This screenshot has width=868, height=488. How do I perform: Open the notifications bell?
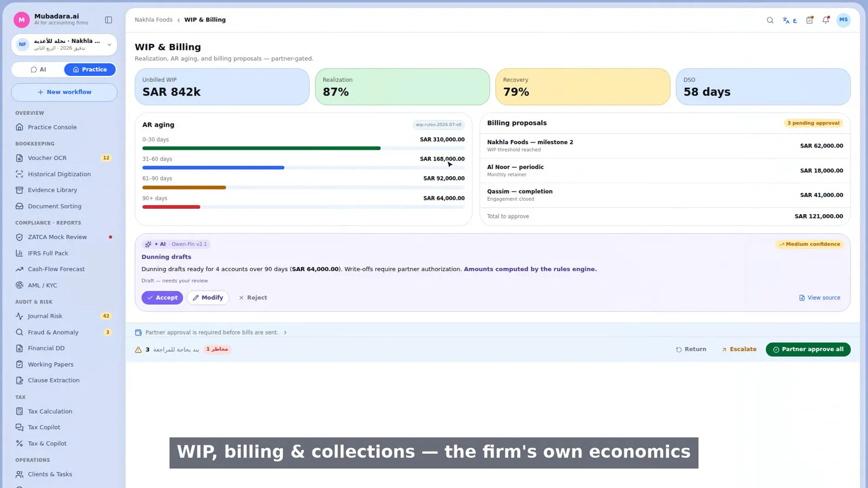pos(826,20)
